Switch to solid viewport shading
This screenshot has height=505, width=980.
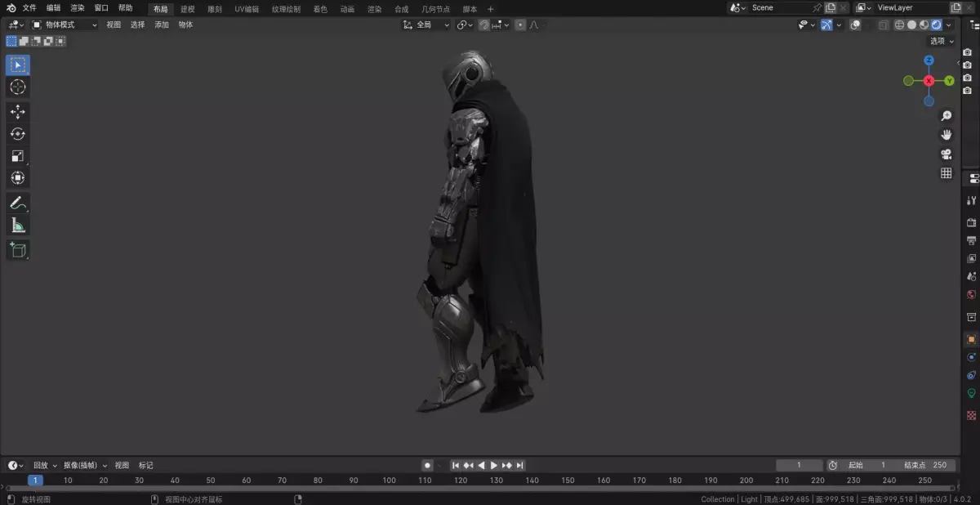click(x=911, y=25)
